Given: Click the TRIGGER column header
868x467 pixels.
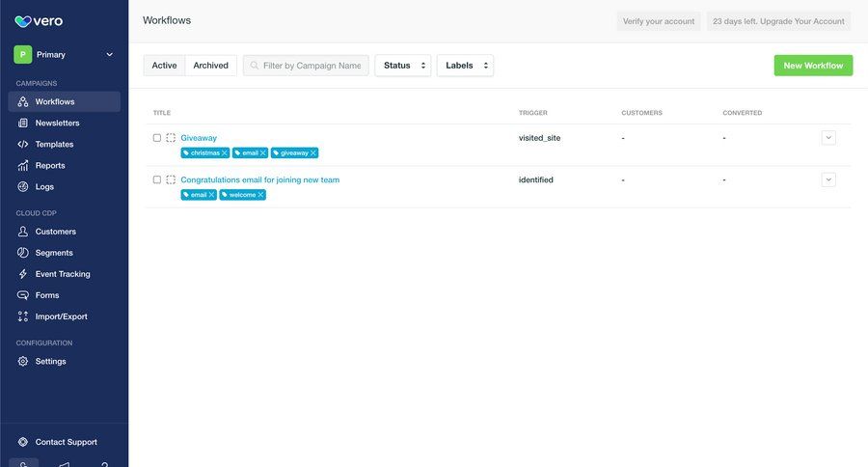Looking at the screenshot, I should pyautogui.click(x=533, y=113).
